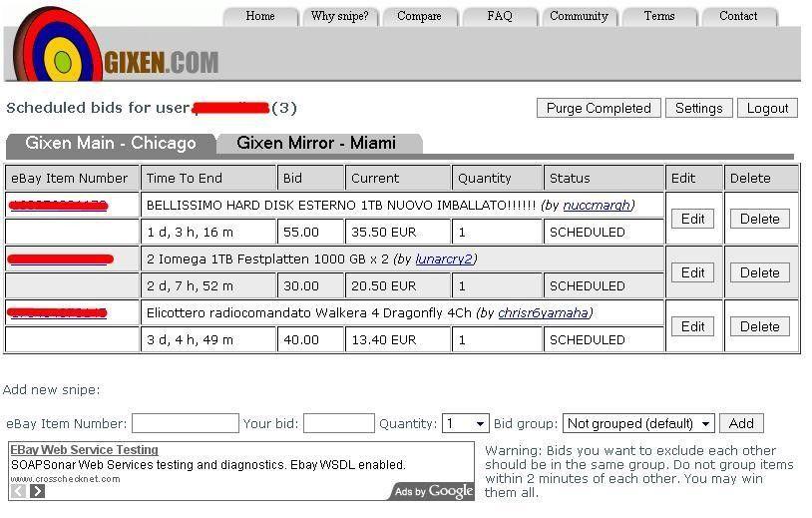Expand the Quantity dropdown
812x518 pixels.
466,424
